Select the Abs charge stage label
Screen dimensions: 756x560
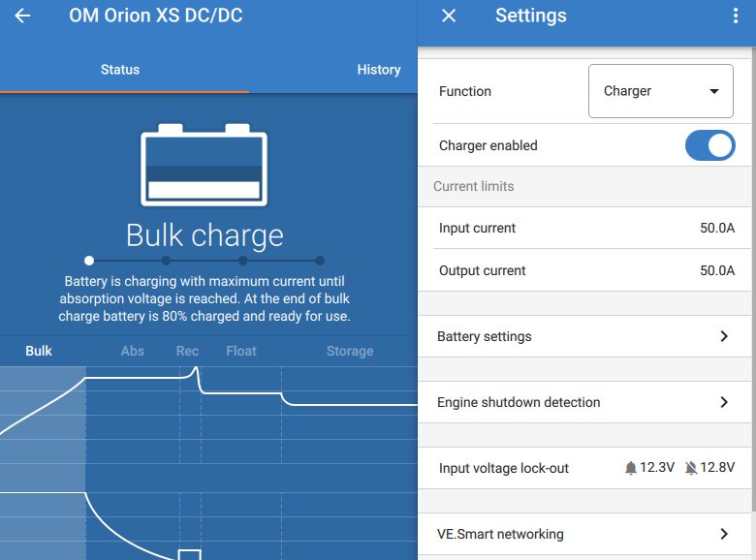(133, 351)
